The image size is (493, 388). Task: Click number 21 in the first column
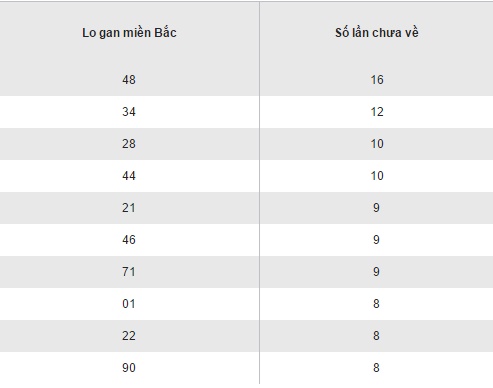click(x=129, y=208)
